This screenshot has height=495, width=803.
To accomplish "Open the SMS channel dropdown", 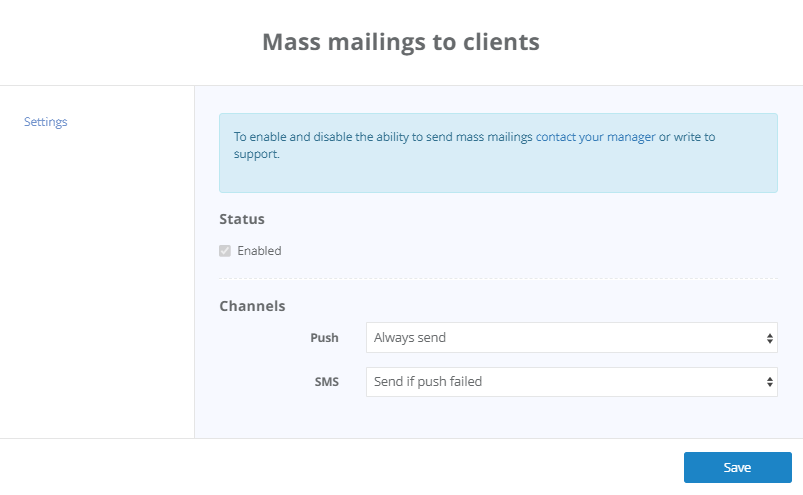I will [x=572, y=382].
